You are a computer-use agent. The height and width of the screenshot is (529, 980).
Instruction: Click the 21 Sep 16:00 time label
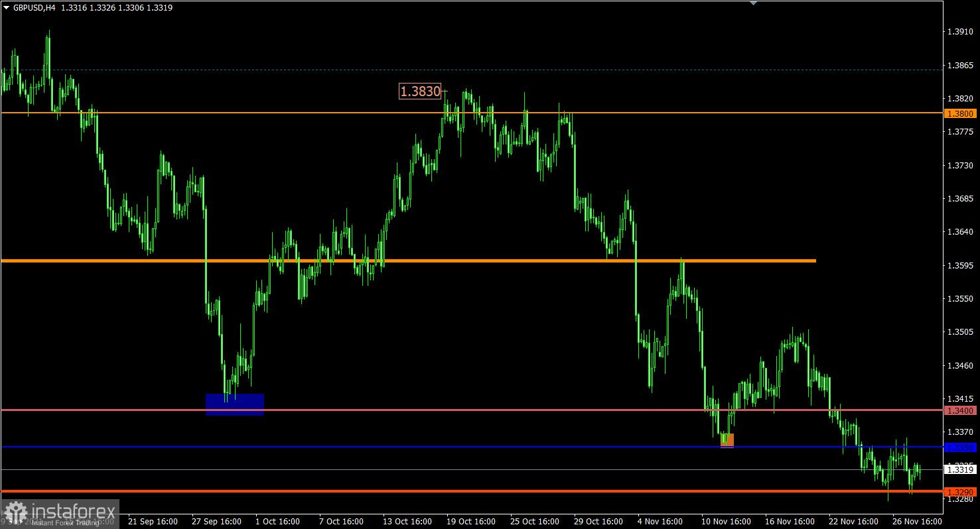(x=153, y=522)
